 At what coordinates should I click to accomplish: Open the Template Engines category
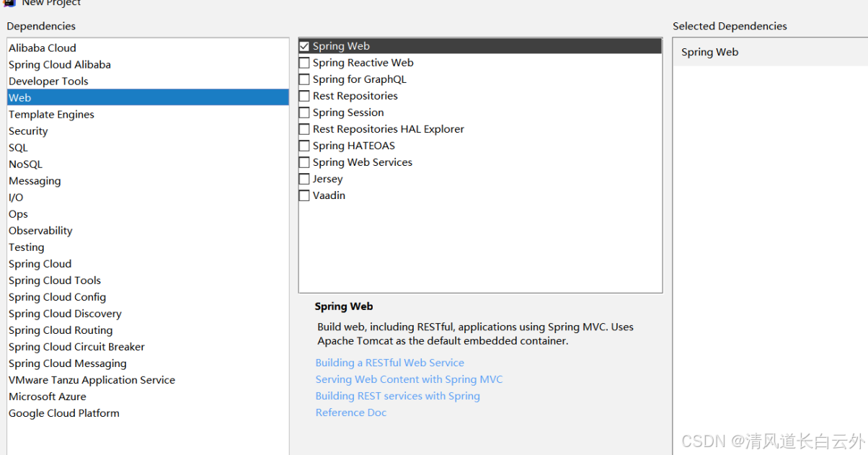[x=148, y=114]
